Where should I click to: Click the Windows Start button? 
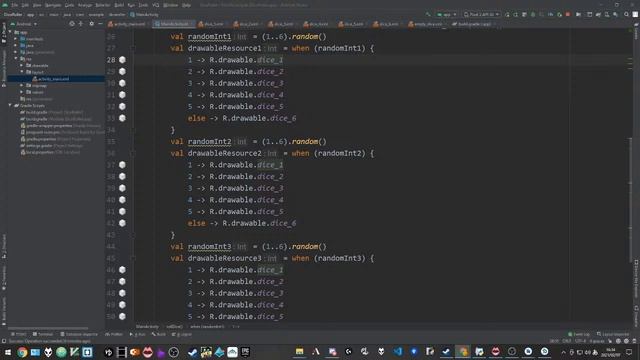(7, 352)
